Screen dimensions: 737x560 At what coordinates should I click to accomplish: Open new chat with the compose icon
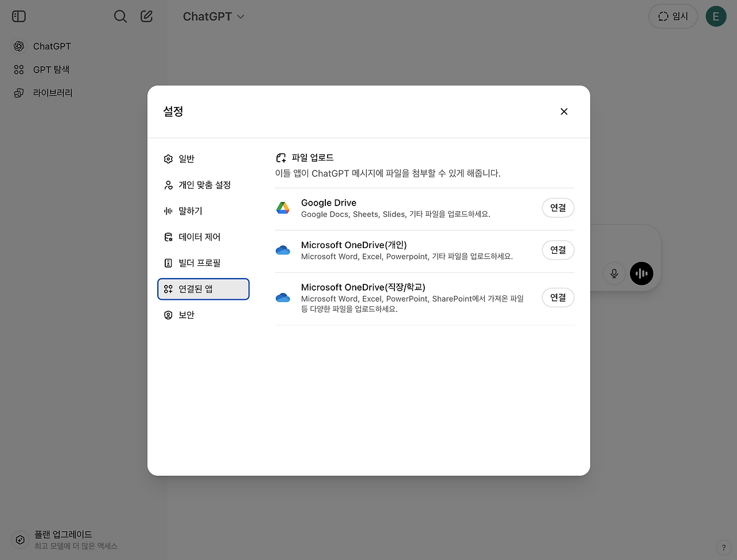tap(146, 16)
